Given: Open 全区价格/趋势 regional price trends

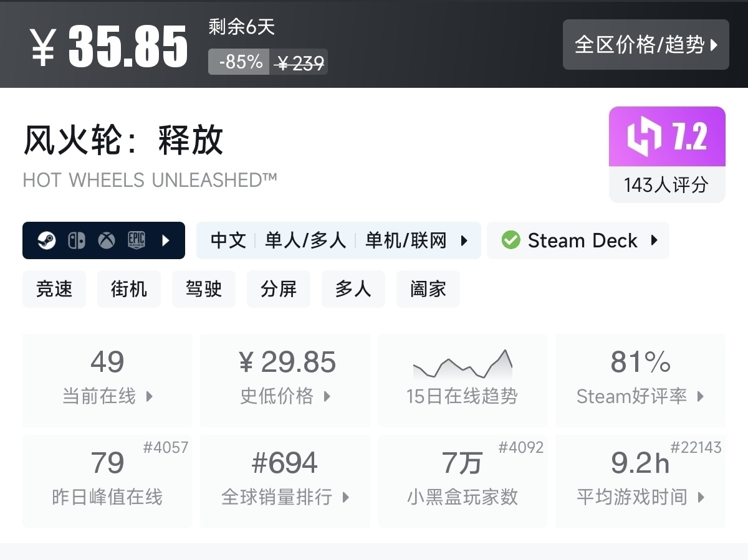Looking at the screenshot, I should (646, 45).
